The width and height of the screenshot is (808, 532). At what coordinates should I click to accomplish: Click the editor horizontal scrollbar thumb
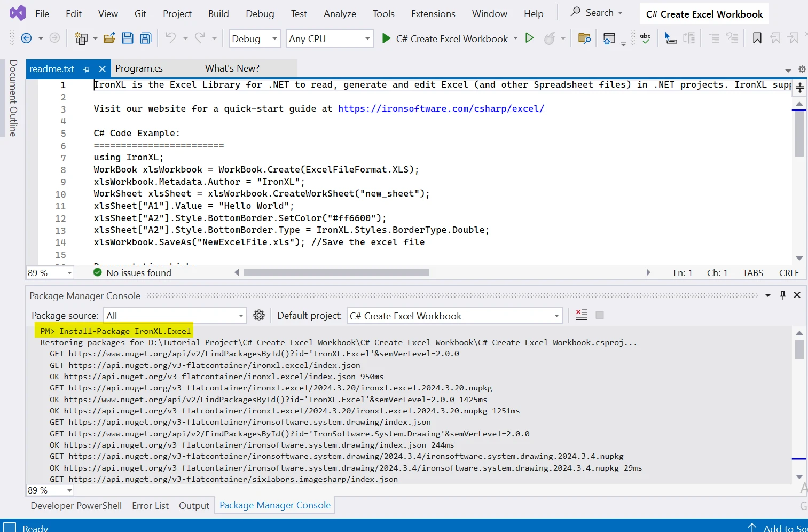336,273
